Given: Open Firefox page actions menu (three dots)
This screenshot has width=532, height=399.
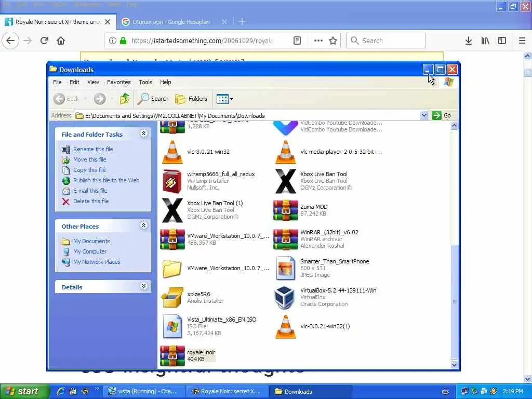Looking at the screenshot, I should tap(318, 41).
